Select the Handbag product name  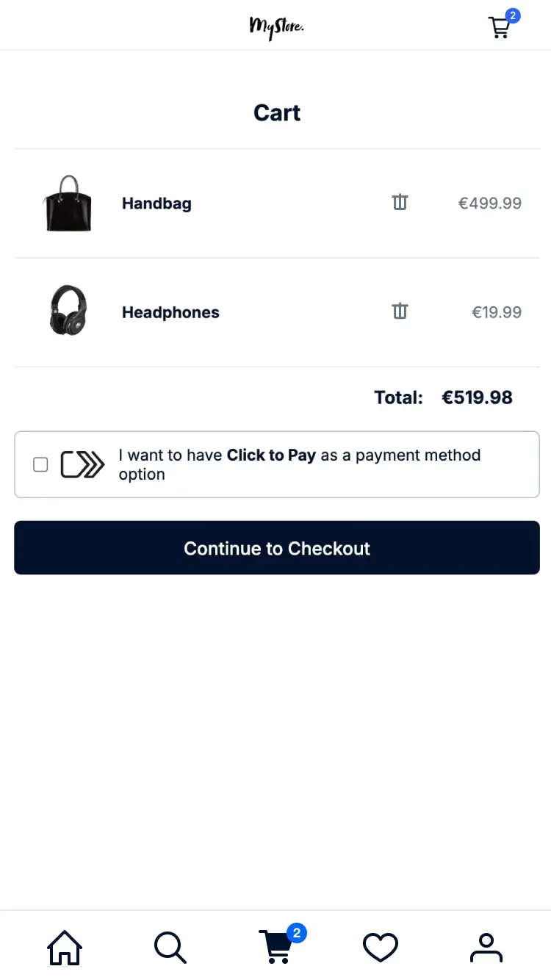point(156,203)
